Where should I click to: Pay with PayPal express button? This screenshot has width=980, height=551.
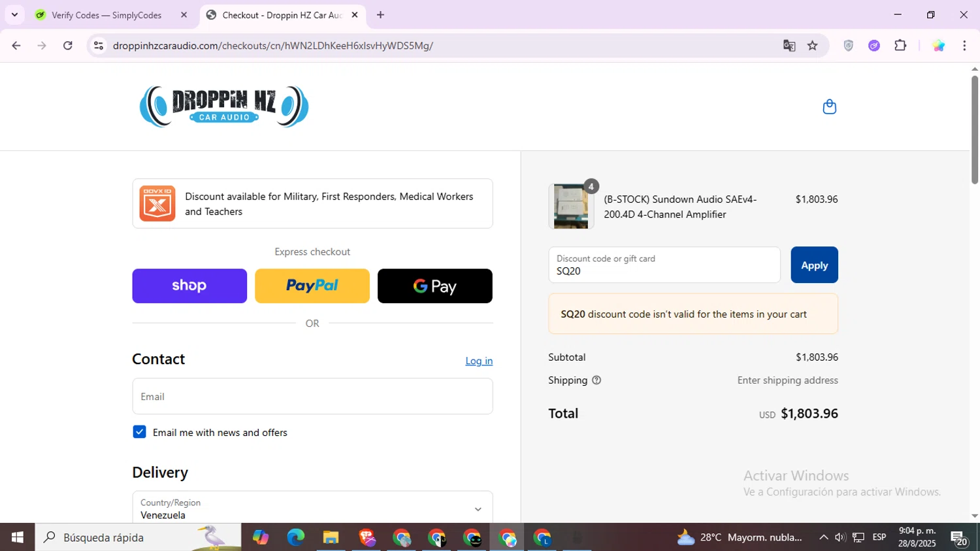(312, 286)
